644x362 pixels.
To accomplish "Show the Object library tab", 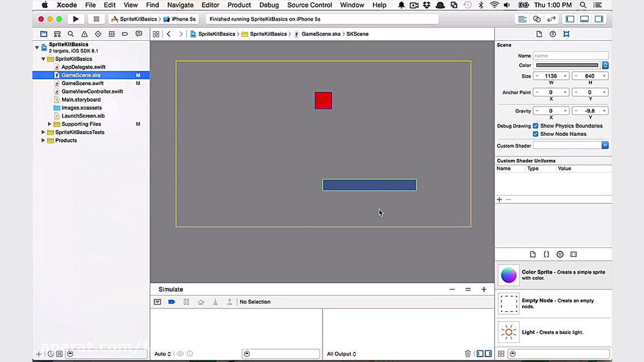I will click(560, 254).
